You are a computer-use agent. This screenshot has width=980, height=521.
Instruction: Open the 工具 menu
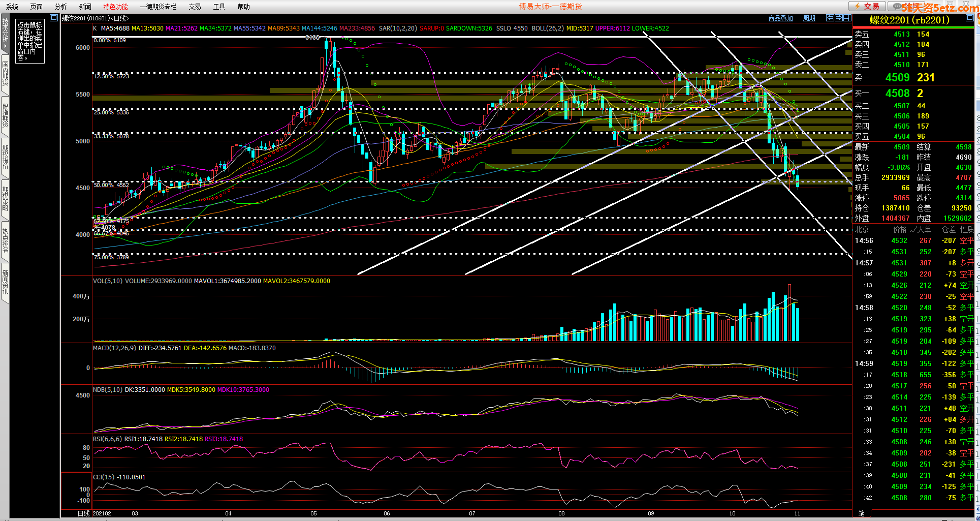click(219, 7)
